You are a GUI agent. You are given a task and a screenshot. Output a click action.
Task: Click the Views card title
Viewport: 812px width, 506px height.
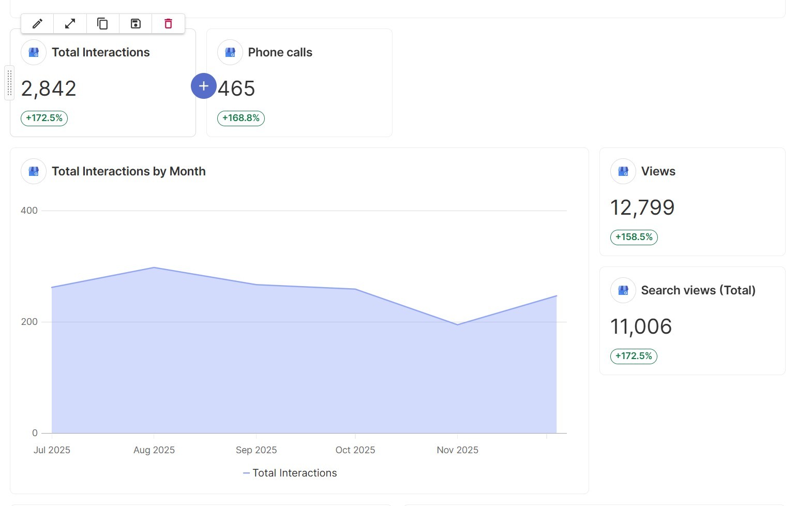658,171
